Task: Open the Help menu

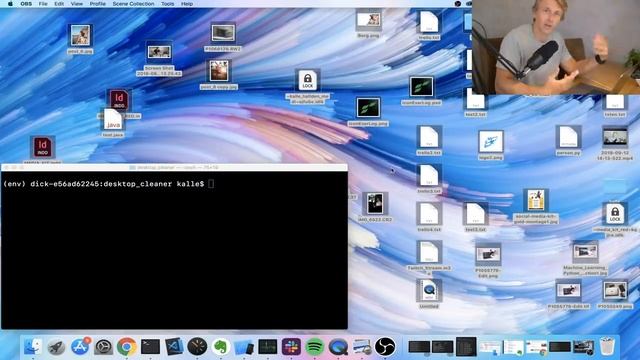Action: point(187,4)
